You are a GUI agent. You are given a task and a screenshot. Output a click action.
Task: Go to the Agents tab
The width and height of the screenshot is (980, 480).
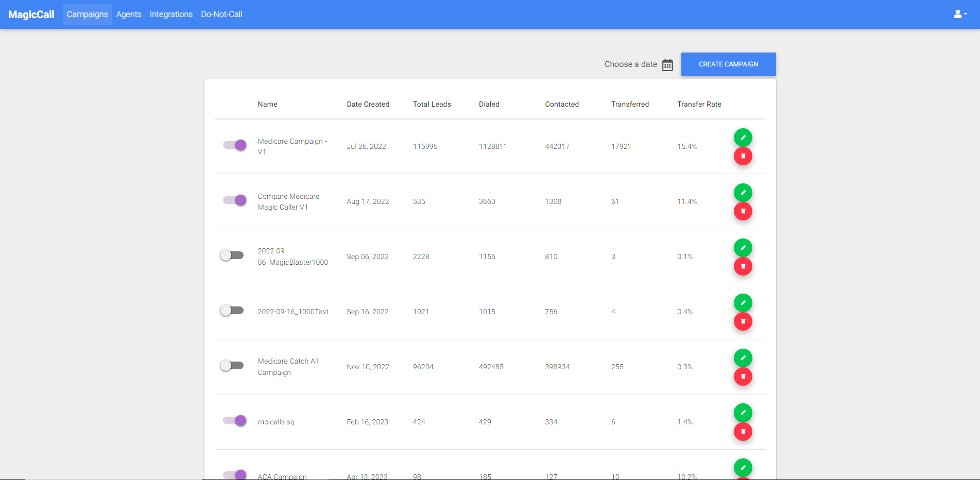point(129,14)
